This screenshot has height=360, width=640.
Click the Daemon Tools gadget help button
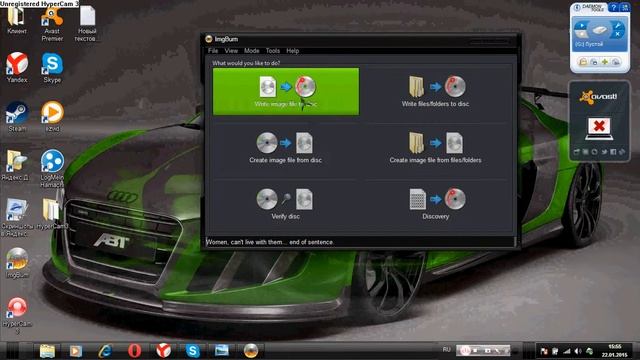pyautogui.click(x=613, y=7)
